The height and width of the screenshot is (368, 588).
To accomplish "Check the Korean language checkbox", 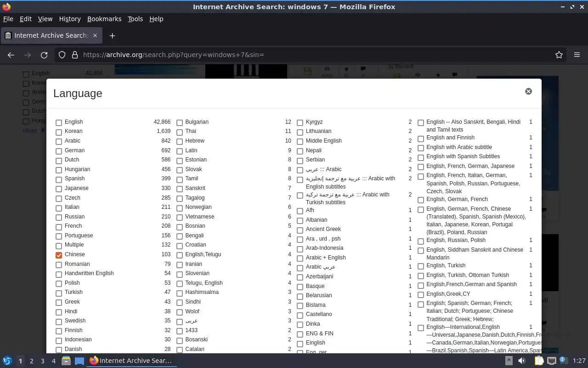I will (59, 132).
